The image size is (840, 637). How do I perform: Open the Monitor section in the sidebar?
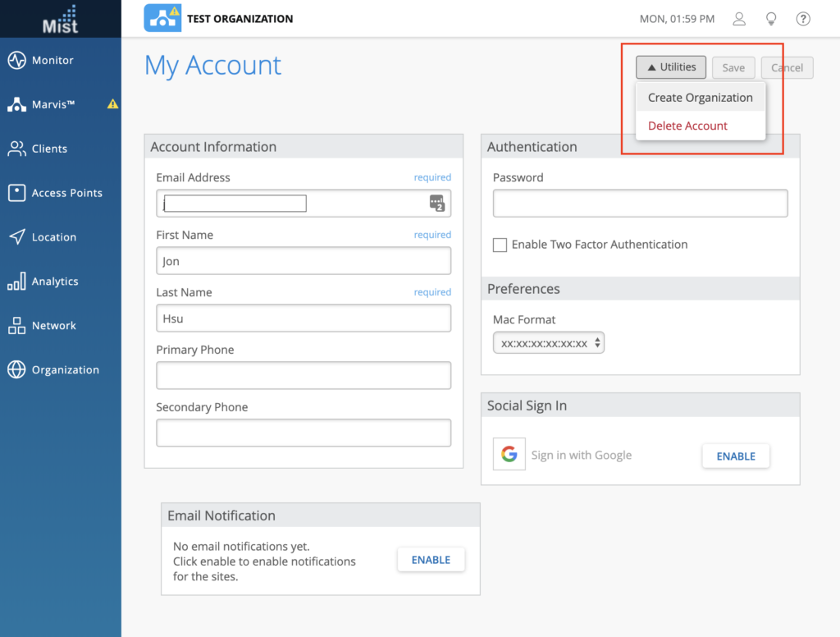[49, 60]
